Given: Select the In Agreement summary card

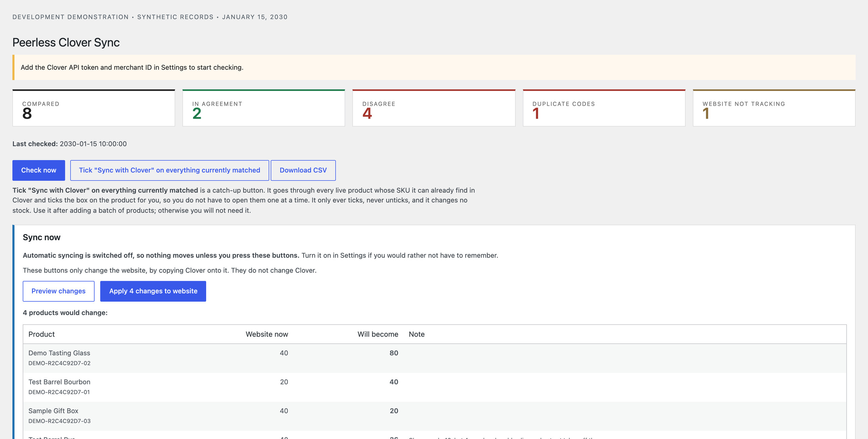Looking at the screenshot, I should (264, 108).
